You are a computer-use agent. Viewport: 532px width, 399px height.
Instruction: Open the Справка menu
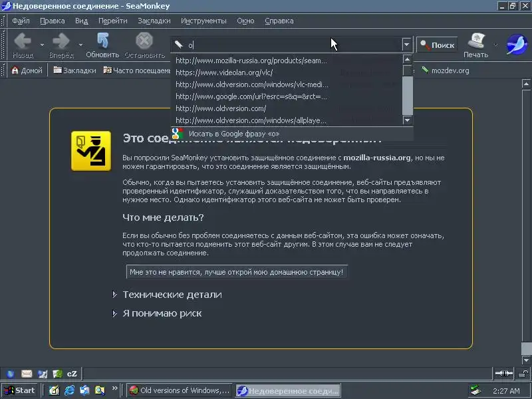point(279,21)
